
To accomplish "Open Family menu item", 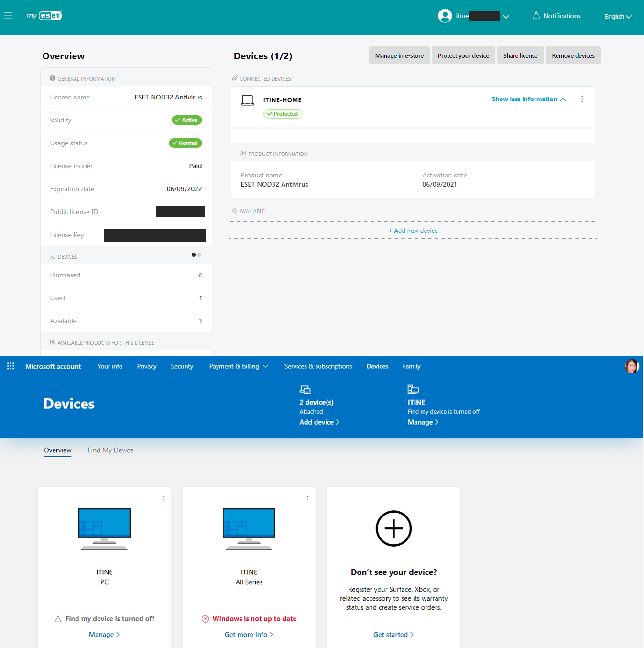I will coord(412,366).
